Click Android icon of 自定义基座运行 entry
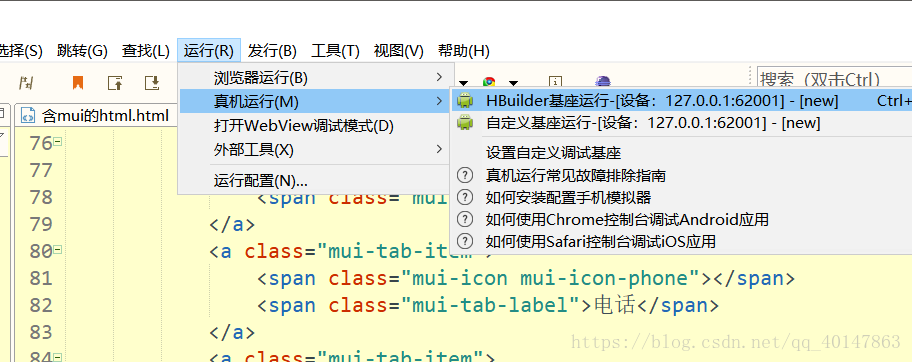The image size is (912, 362). pos(465,123)
